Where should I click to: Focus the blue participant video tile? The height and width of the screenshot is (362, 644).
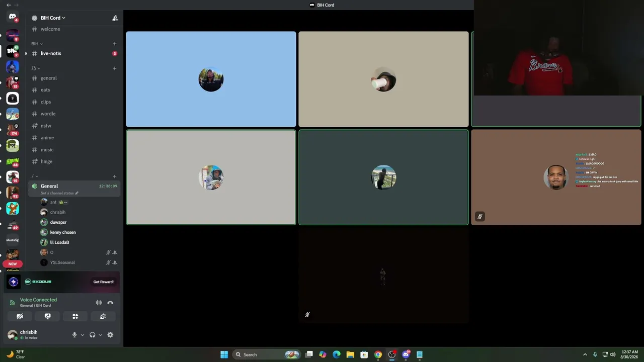(x=211, y=79)
